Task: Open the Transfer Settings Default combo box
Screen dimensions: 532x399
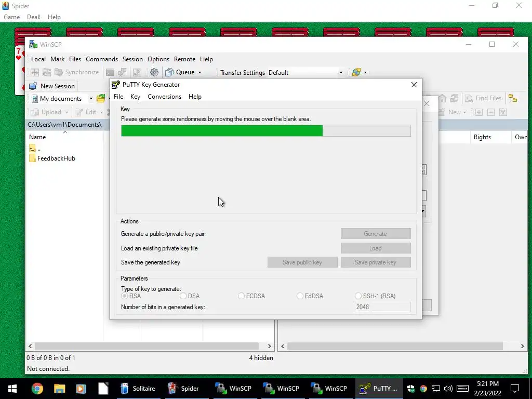Action: click(306, 73)
